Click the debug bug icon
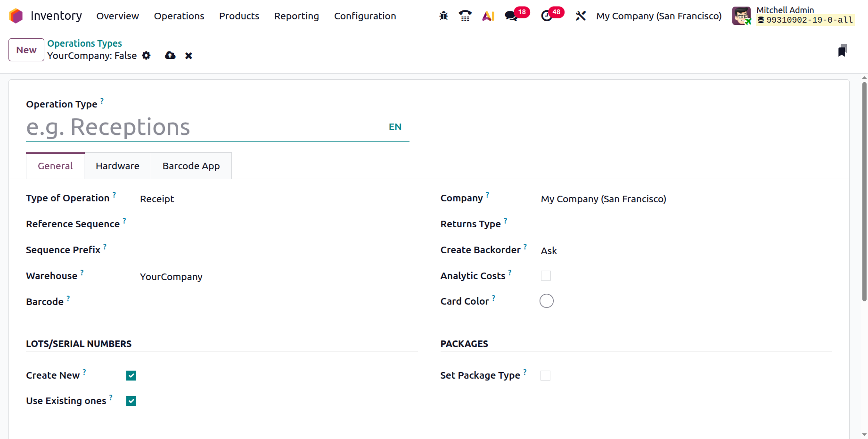Screen dimensions: 868x439 coord(443,16)
